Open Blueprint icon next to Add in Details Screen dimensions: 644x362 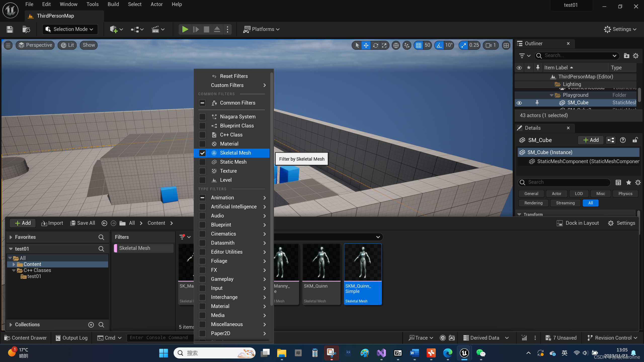point(611,140)
